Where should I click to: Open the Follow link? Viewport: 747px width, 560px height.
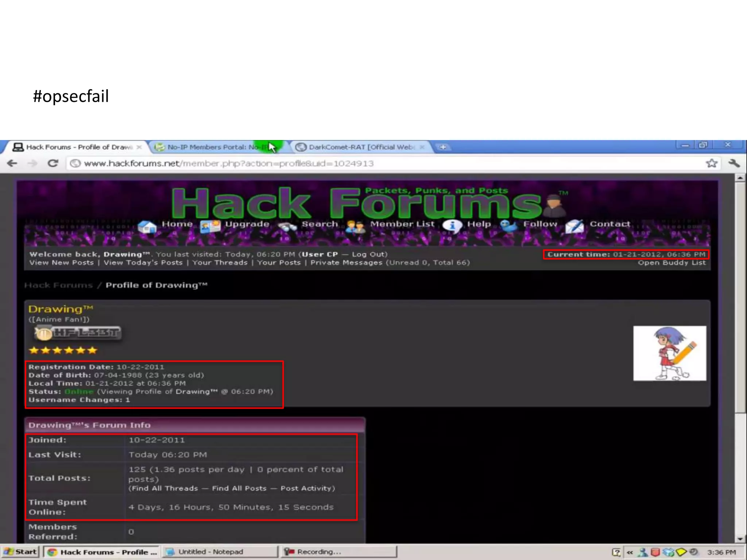pyautogui.click(x=540, y=224)
